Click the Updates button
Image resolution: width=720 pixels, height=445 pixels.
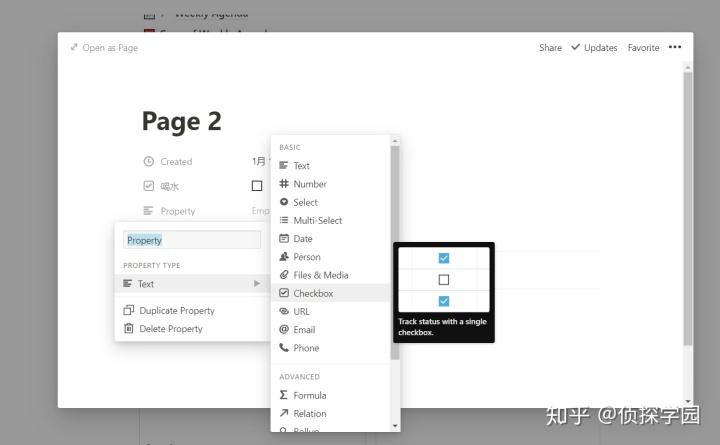pos(594,47)
